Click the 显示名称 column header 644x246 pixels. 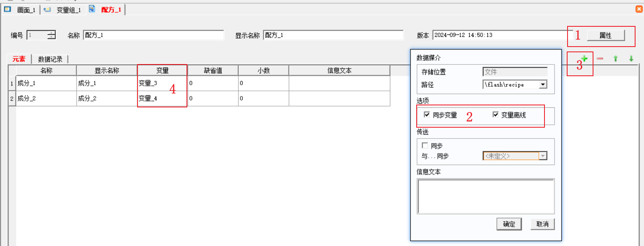click(x=107, y=71)
